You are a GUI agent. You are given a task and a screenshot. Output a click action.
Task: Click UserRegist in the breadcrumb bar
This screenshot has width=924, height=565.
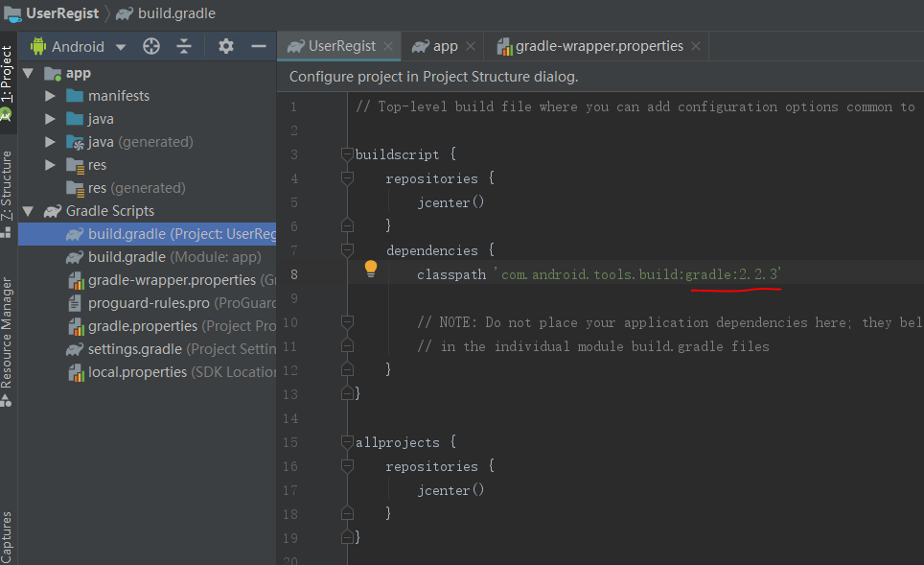(62, 13)
